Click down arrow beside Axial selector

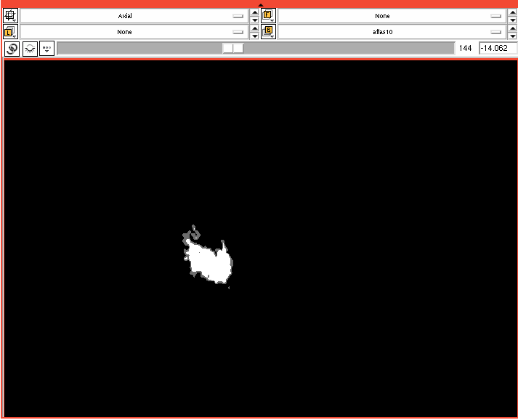pos(254,20)
